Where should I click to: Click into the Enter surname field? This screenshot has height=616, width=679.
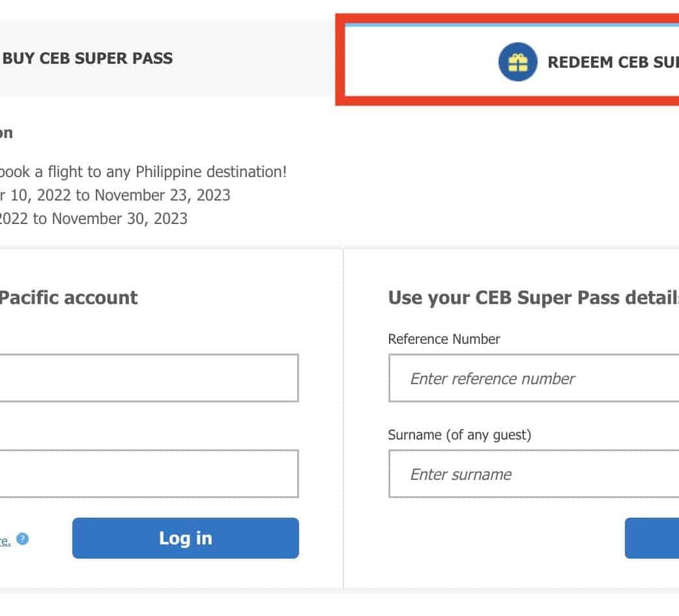pos(534,474)
